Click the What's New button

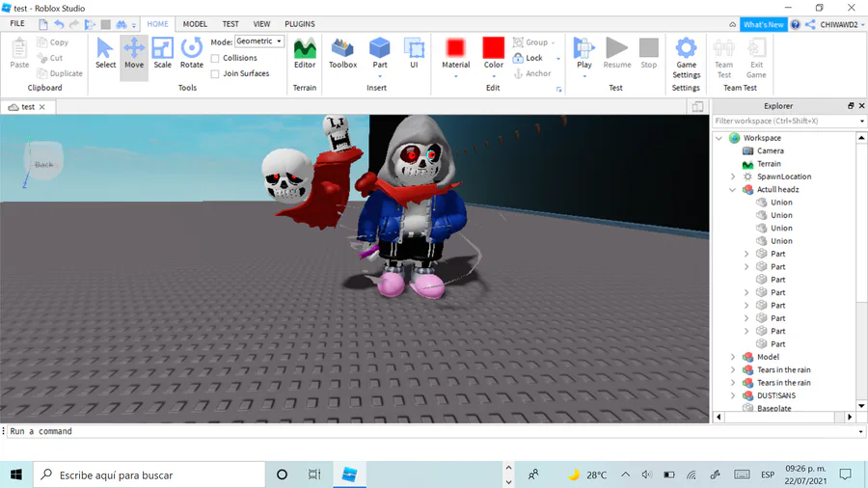tap(764, 24)
